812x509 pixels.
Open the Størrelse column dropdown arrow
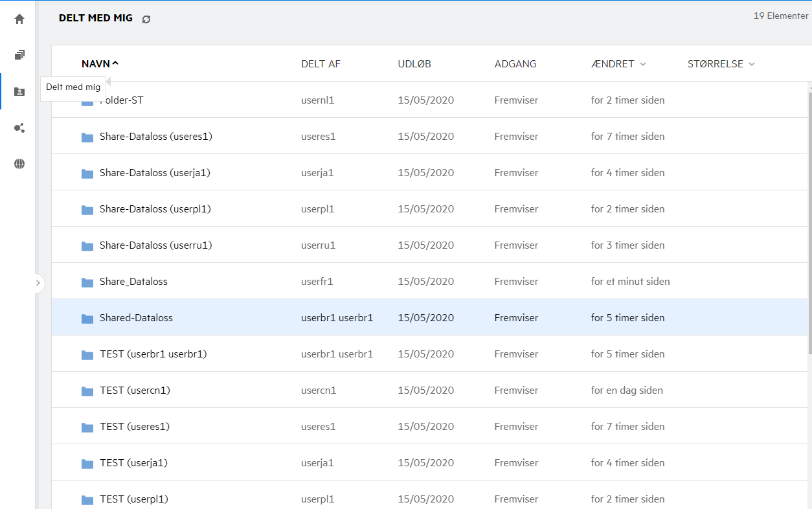point(752,64)
